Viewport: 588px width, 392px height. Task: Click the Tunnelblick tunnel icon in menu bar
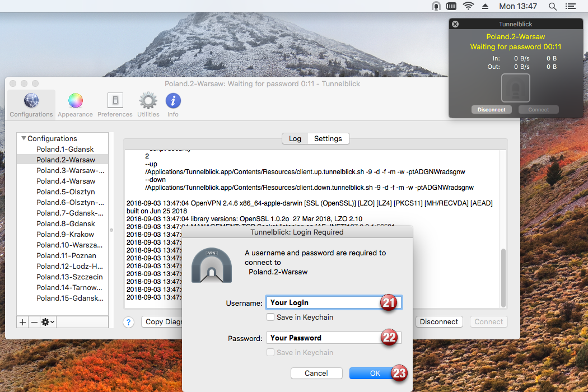436,6
